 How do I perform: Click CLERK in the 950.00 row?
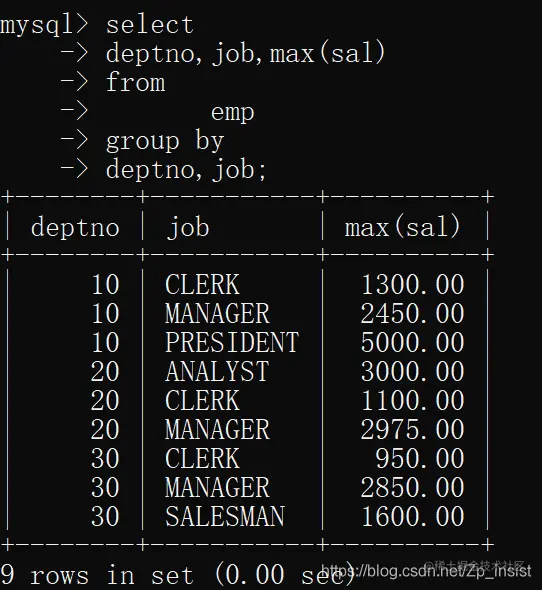[x=202, y=458]
